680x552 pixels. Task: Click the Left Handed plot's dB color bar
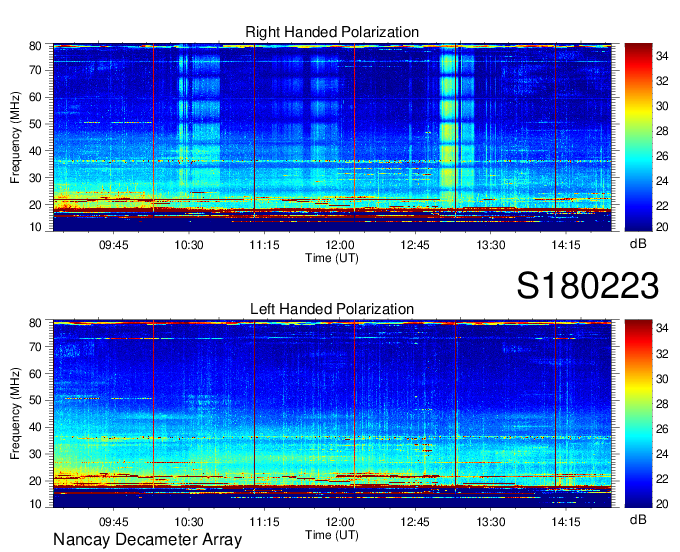638,414
